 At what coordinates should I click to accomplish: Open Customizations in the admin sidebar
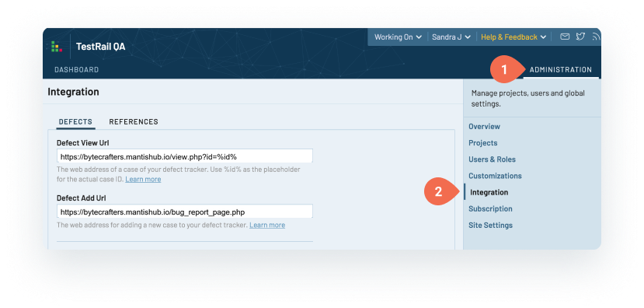[495, 176]
